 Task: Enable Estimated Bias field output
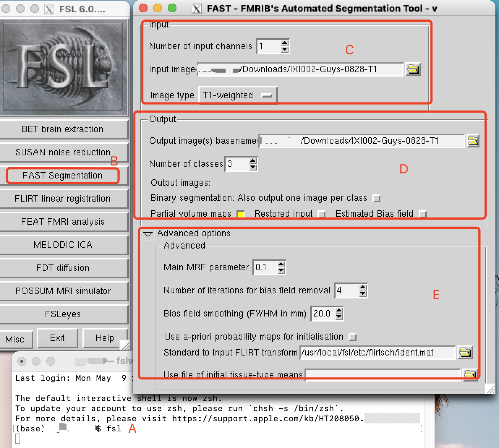coord(423,214)
